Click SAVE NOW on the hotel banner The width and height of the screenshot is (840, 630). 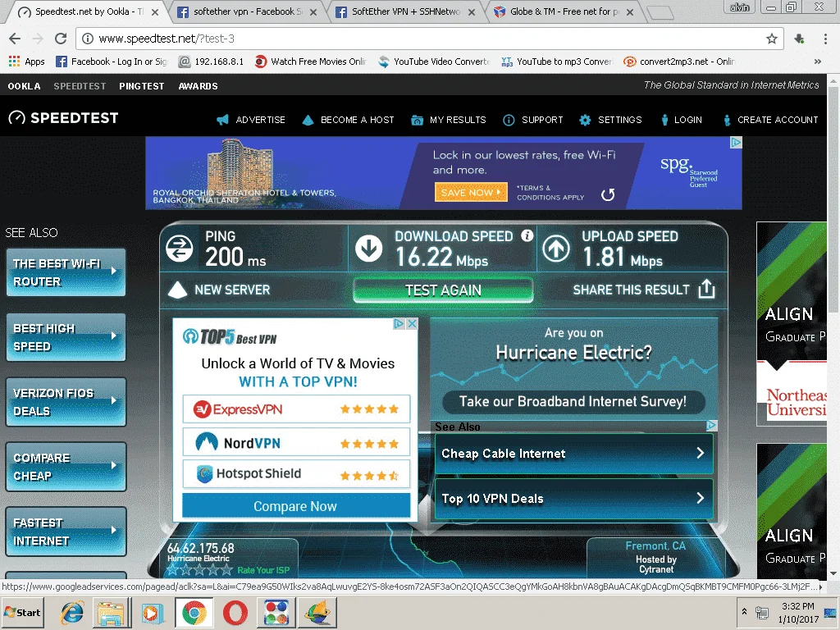click(x=470, y=192)
